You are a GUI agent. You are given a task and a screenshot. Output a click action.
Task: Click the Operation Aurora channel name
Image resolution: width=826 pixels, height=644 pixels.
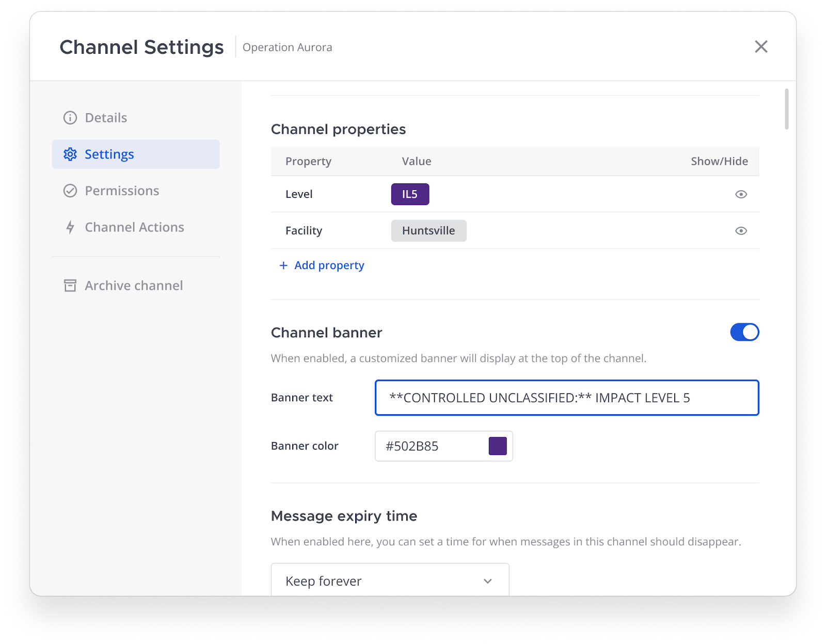pyautogui.click(x=287, y=47)
